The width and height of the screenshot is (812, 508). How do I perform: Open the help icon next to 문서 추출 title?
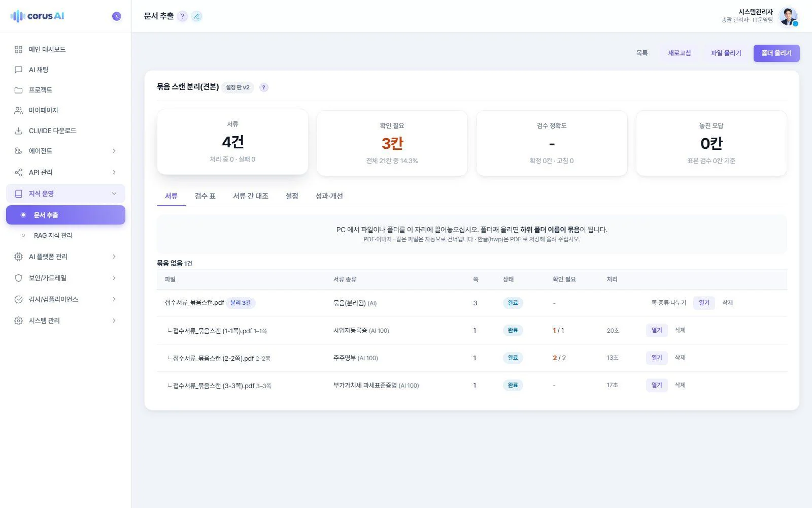tap(182, 16)
